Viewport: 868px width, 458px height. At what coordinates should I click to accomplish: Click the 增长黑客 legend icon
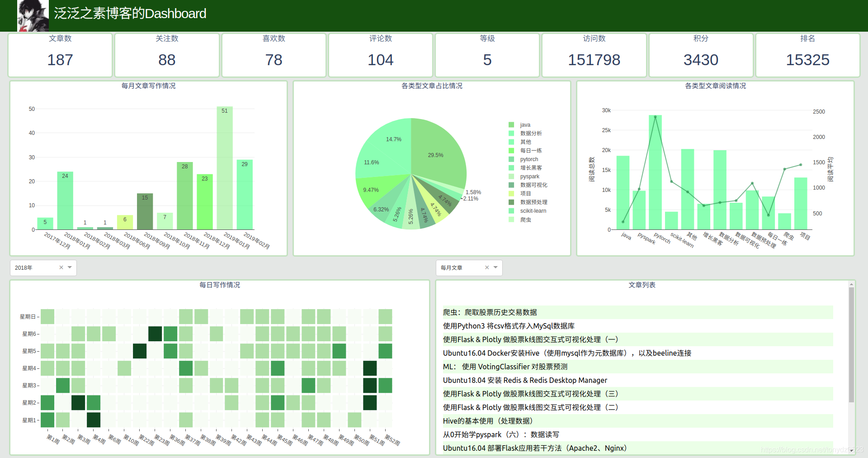click(x=512, y=167)
